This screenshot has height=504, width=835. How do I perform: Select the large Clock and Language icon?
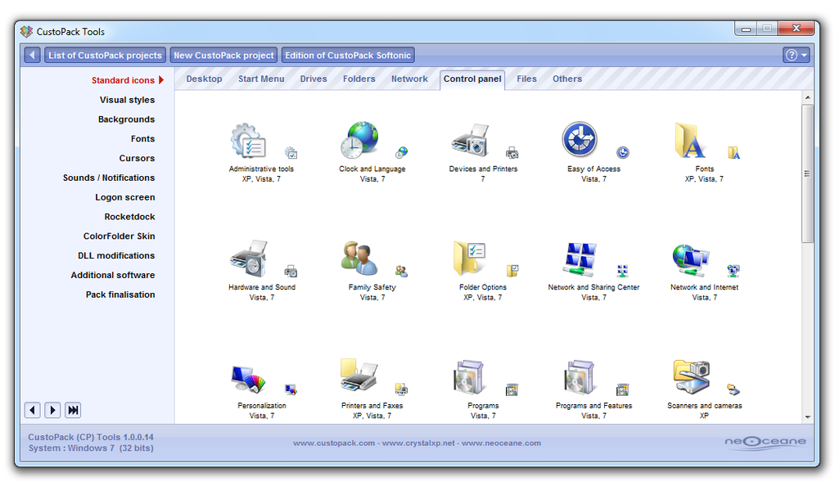pyautogui.click(x=359, y=140)
